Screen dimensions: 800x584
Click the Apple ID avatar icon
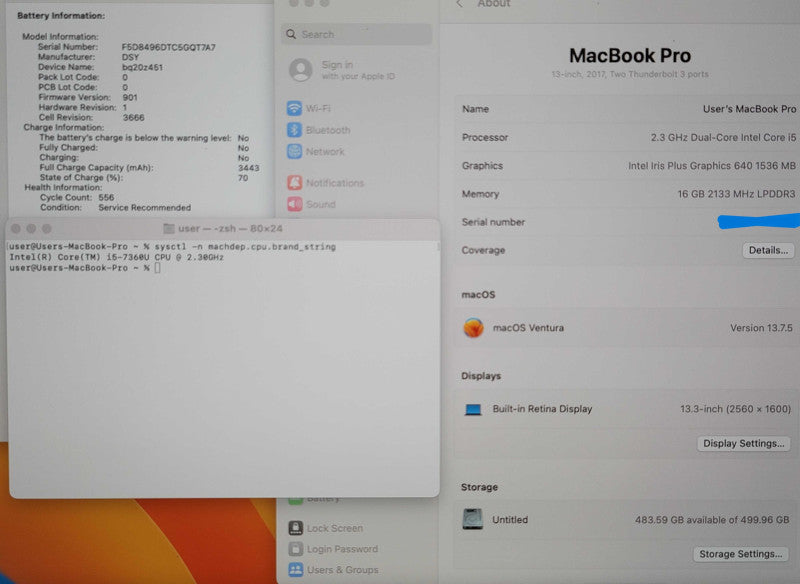tap(301, 70)
